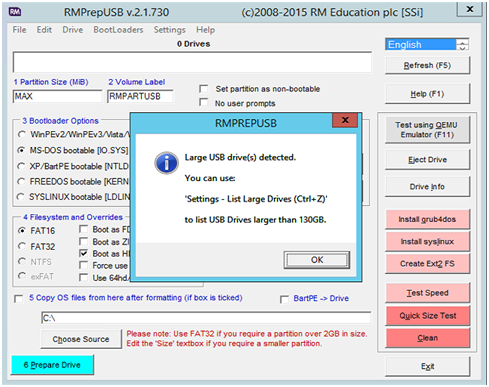This screenshot has width=489, height=387.
Task: Click the Partition Size MAX field
Action: pyautogui.click(x=57, y=96)
